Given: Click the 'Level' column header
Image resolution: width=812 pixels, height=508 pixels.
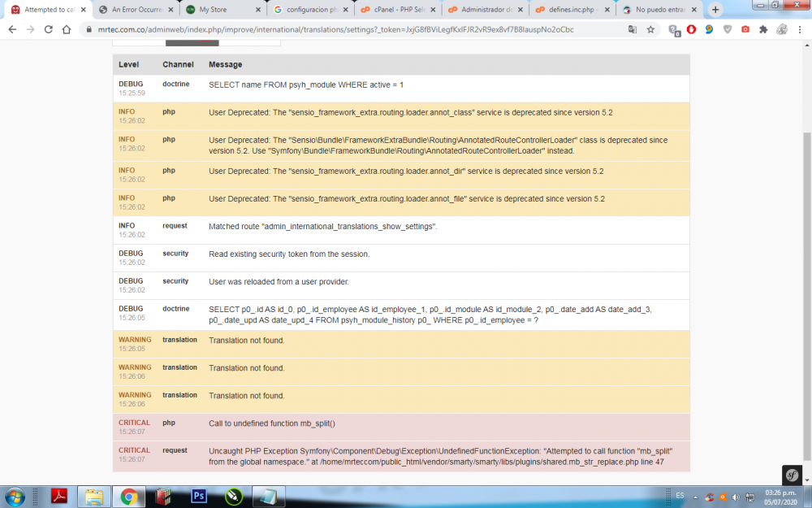Looking at the screenshot, I should 128,64.
